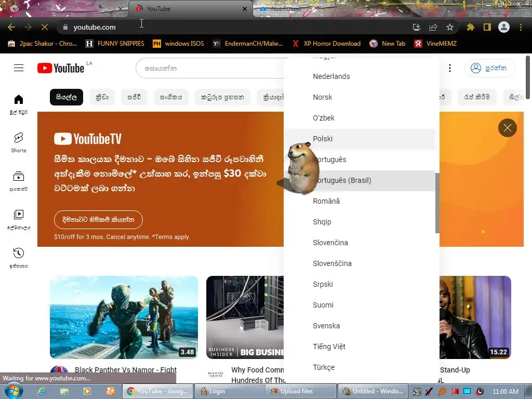Select Shqip language
This screenshot has width=532, height=399.
click(x=360, y=222)
